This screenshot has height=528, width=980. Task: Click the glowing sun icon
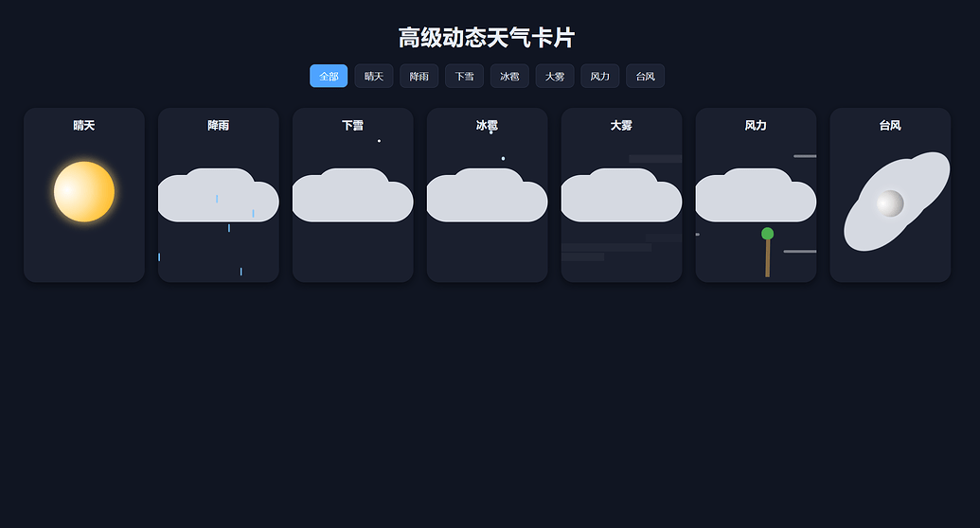point(84,192)
